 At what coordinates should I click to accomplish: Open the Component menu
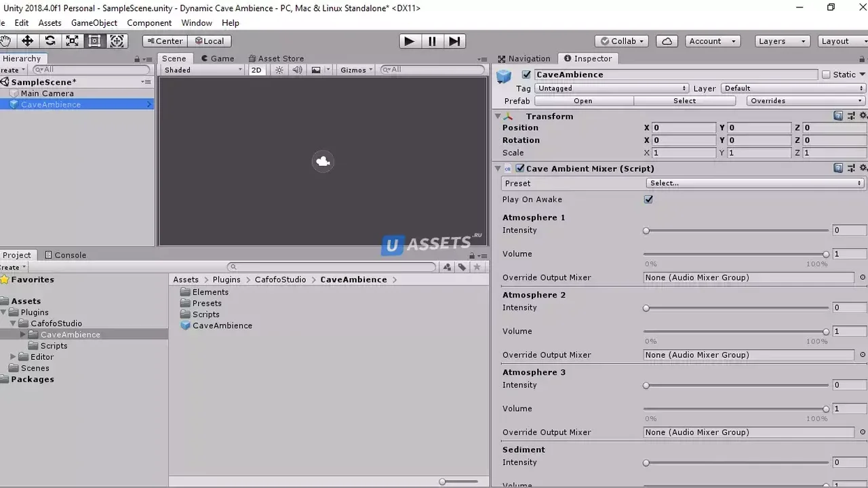[x=149, y=23]
